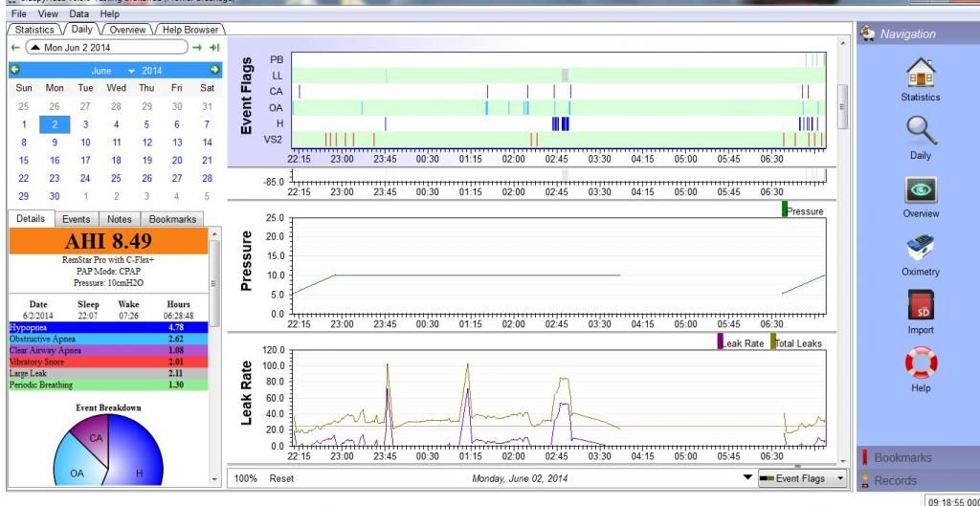Screen dimensions: 980x506
Task: Click the Event Breakdown pie chart
Action: click(108, 450)
